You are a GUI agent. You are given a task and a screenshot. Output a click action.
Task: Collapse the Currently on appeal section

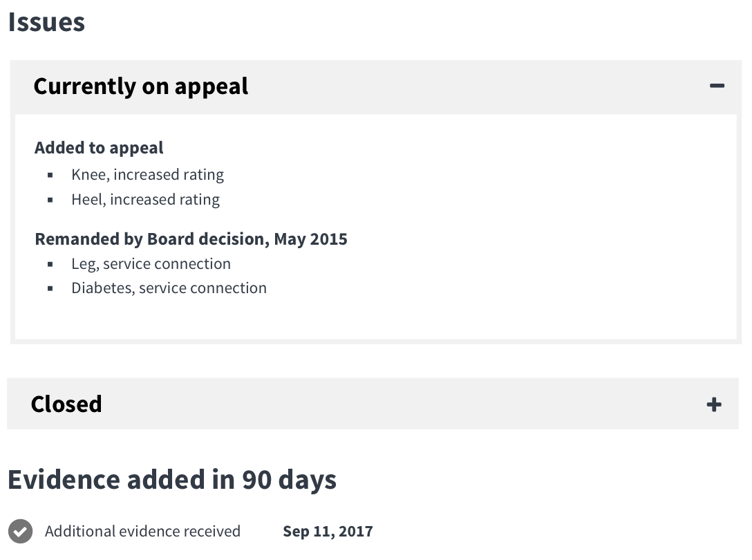tap(375, 87)
